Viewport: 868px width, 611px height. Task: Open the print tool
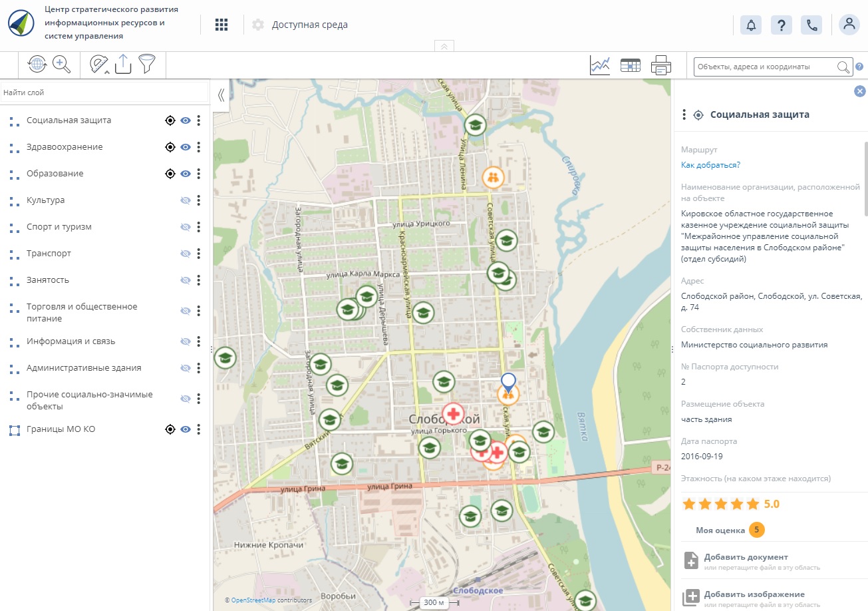coord(660,65)
